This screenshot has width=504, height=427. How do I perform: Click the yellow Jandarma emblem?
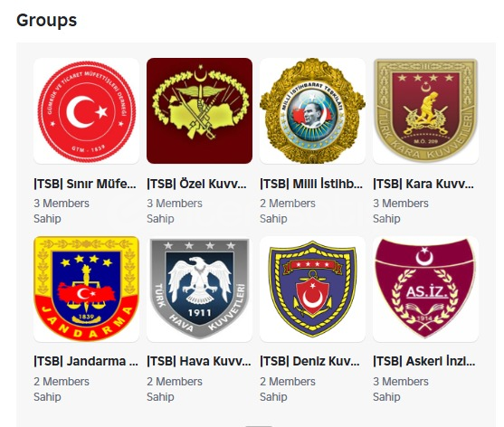(87, 289)
